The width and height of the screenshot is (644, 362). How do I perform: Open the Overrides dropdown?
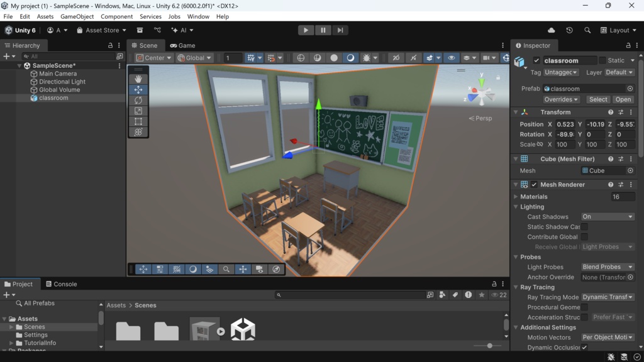click(x=560, y=99)
